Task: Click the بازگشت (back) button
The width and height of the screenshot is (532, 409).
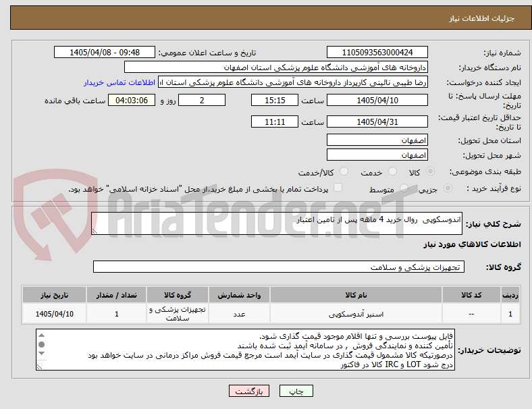Action: (x=249, y=391)
